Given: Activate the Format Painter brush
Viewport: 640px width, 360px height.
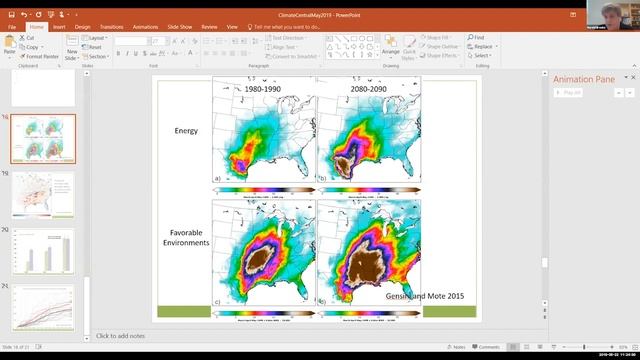Looking at the screenshot, I should [x=40, y=56].
